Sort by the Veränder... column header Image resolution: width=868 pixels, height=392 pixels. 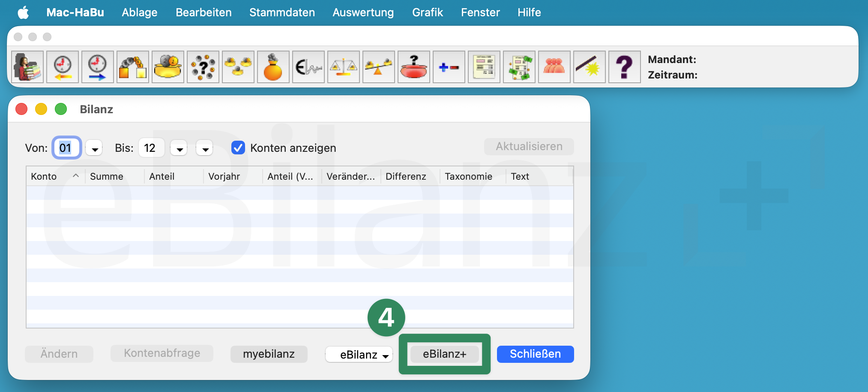[x=351, y=176]
